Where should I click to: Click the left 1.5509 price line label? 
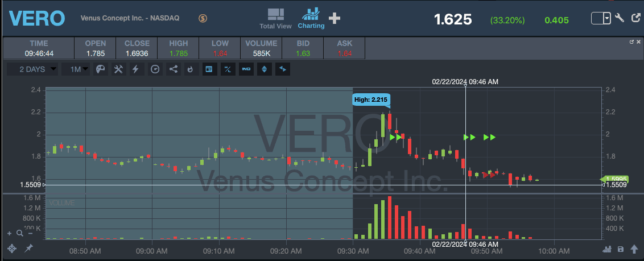[x=31, y=185]
